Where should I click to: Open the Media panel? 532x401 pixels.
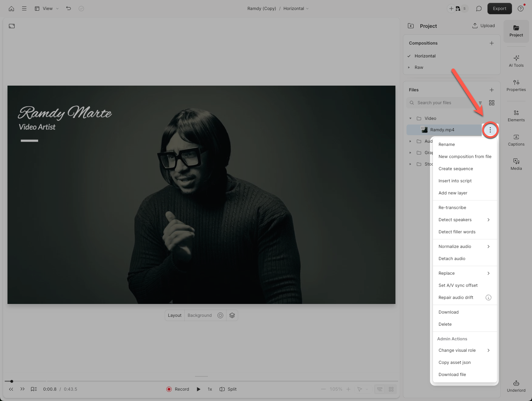coord(516,164)
